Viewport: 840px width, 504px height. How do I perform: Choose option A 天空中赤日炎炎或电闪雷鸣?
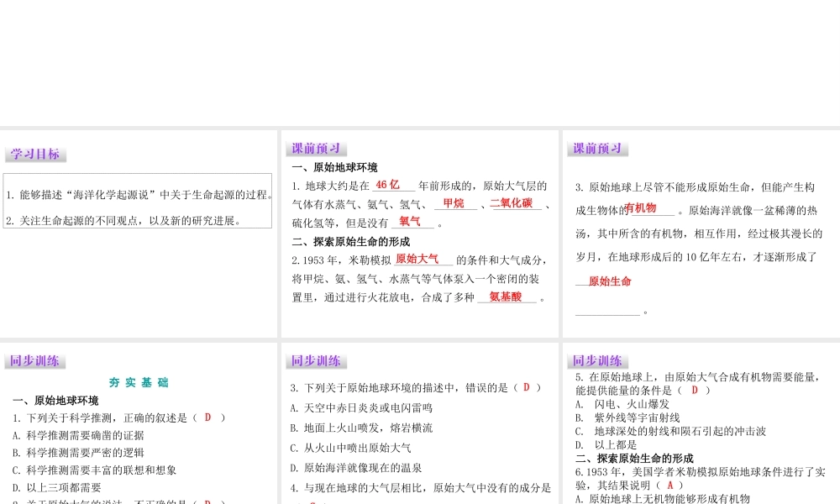click(x=361, y=408)
